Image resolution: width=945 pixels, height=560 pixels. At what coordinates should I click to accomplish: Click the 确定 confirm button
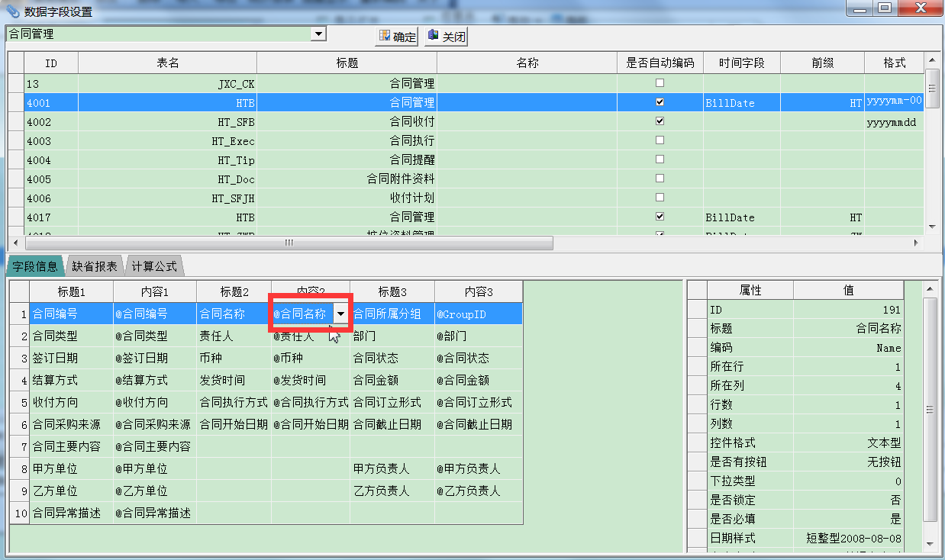(x=397, y=37)
